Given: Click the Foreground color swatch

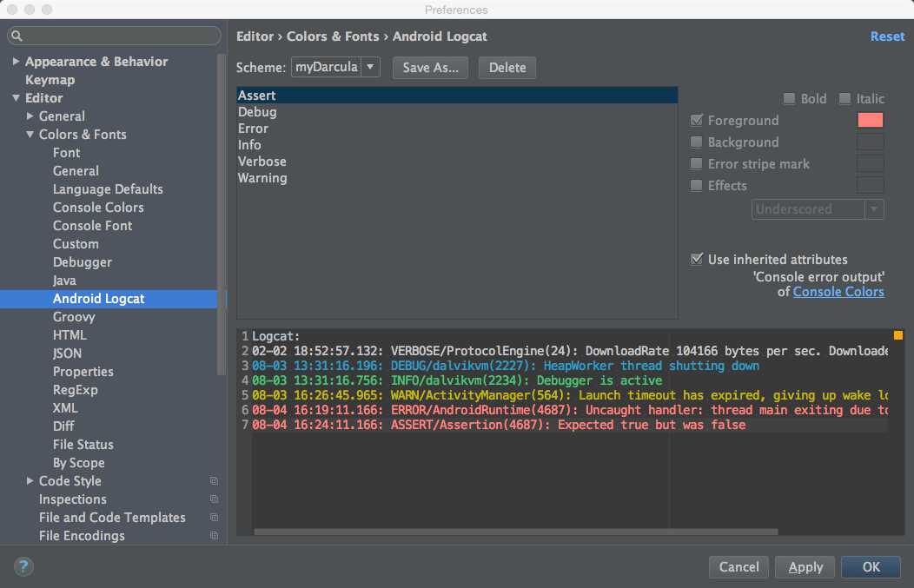Looking at the screenshot, I should click(x=870, y=121).
